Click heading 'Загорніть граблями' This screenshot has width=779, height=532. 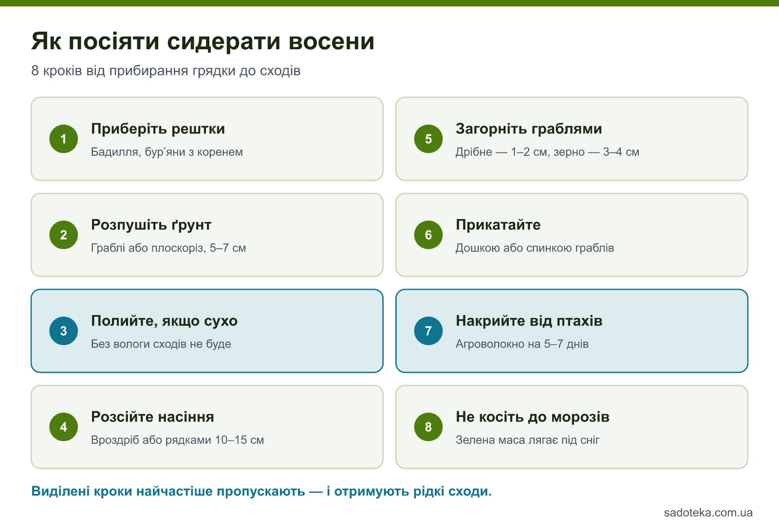529,129
